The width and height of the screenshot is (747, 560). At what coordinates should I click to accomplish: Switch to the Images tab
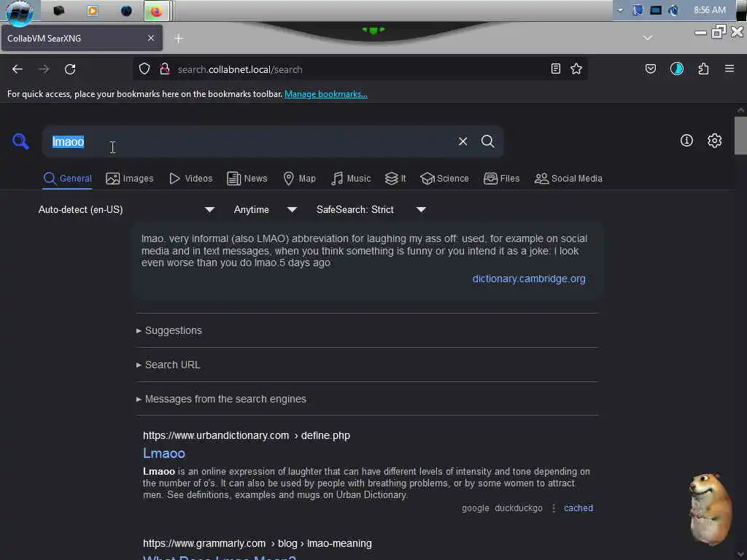130,179
